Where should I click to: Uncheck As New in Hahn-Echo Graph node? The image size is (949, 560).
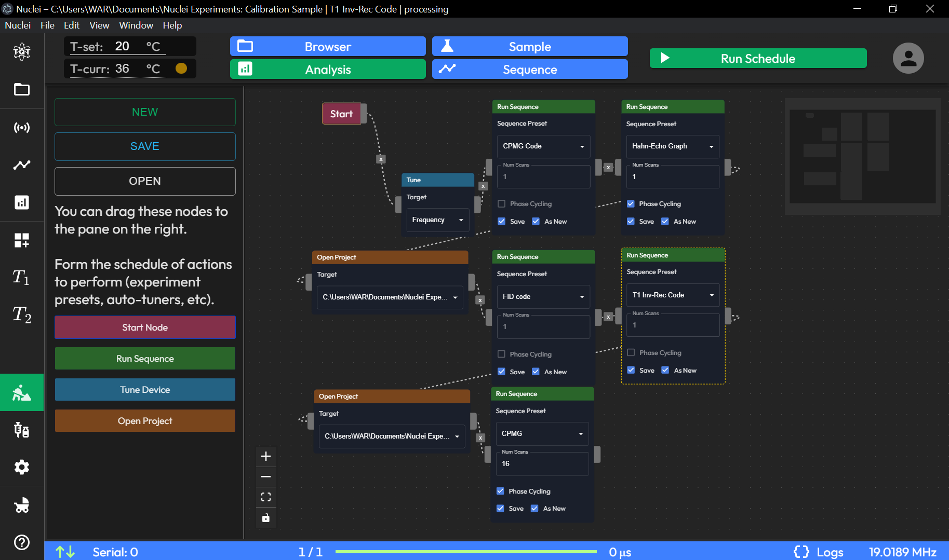[665, 221]
